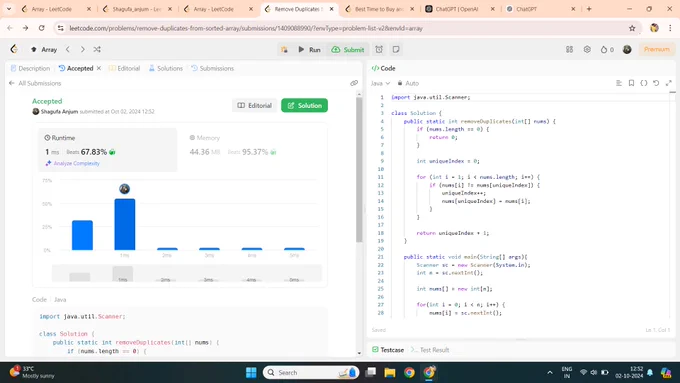Expand editor to fullscreen icon
The image size is (680, 383).
point(669,83)
